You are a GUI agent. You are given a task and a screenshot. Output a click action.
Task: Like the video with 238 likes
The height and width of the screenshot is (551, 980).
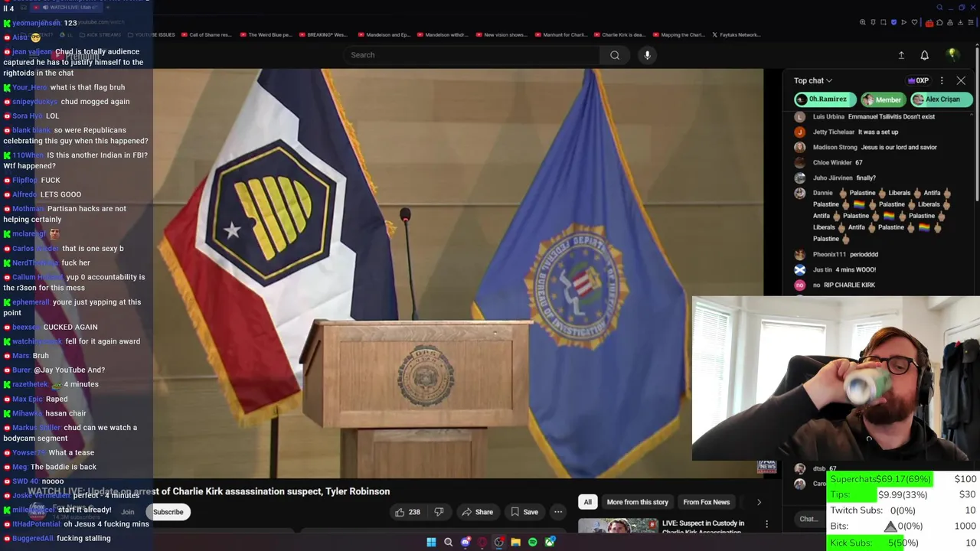pyautogui.click(x=407, y=512)
